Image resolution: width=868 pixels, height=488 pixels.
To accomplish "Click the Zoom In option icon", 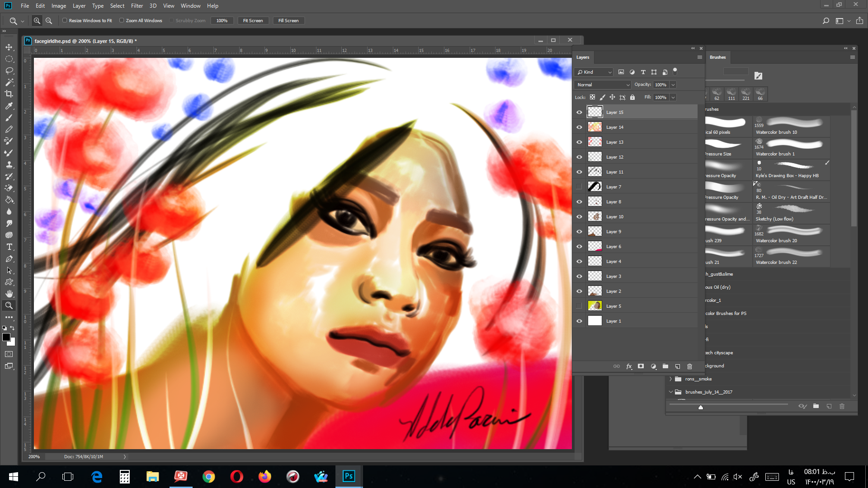I will [37, 21].
